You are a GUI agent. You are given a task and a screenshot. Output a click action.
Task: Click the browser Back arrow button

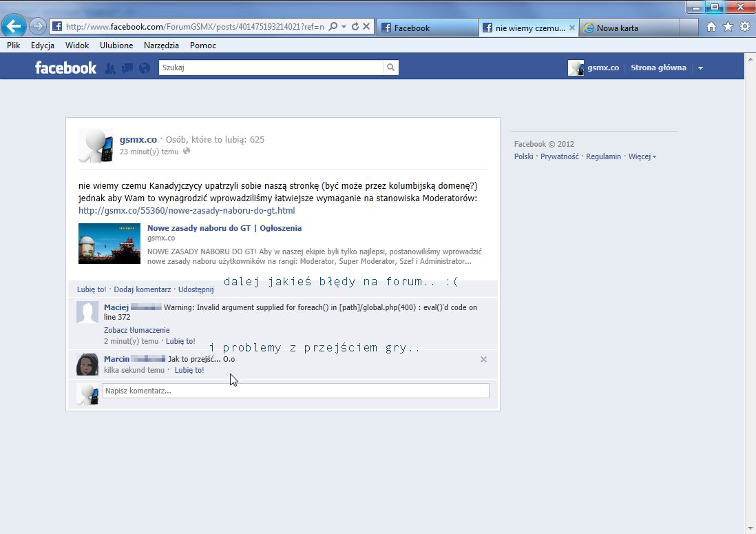[x=14, y=27]
